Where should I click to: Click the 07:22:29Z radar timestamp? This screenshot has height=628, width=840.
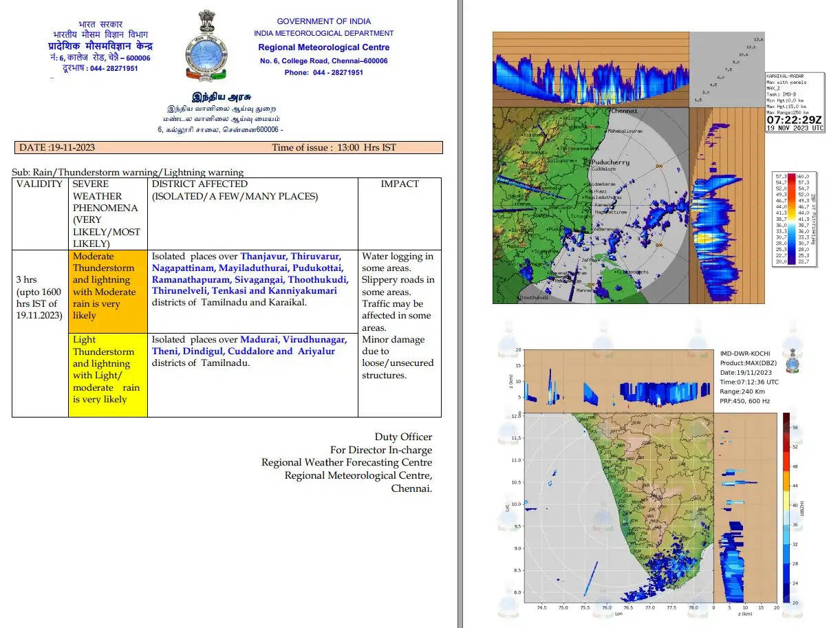pos(794,120)
